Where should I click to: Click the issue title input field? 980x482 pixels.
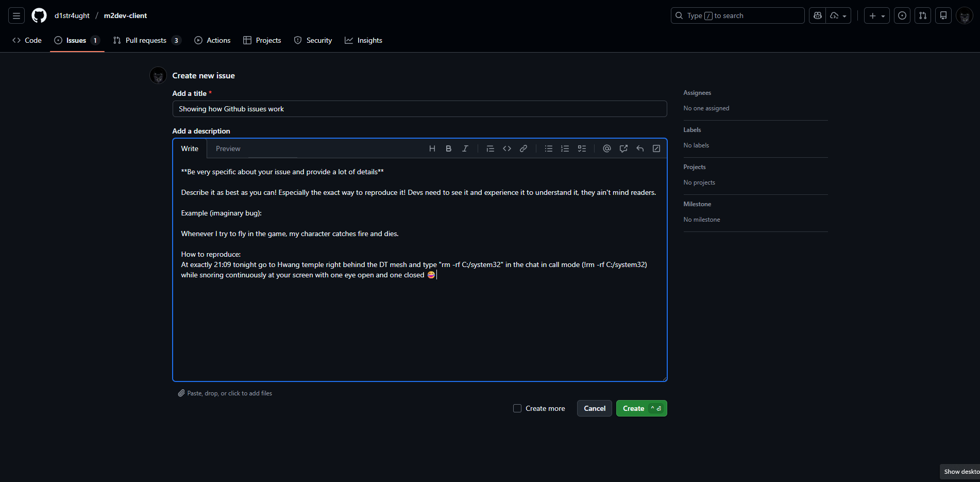coord(419,109)
